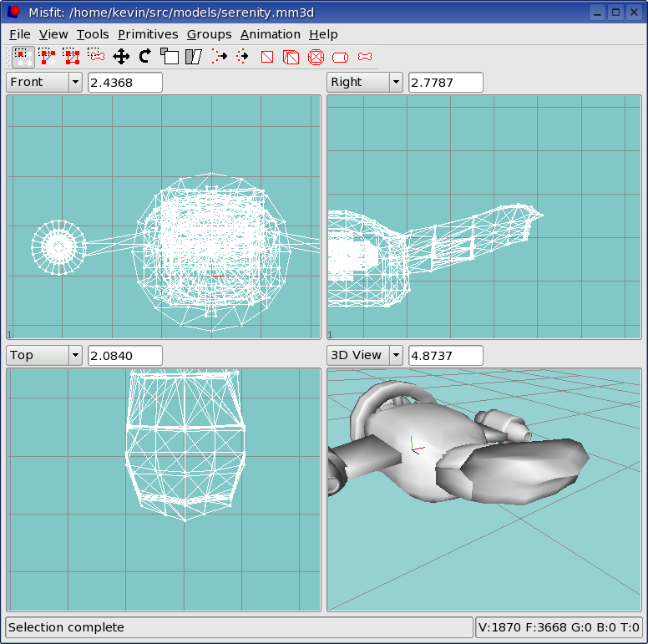The width and height of the screenshot is (648, 644).
Task: Open the Groups menu
Action: click(x=209, y=34)
